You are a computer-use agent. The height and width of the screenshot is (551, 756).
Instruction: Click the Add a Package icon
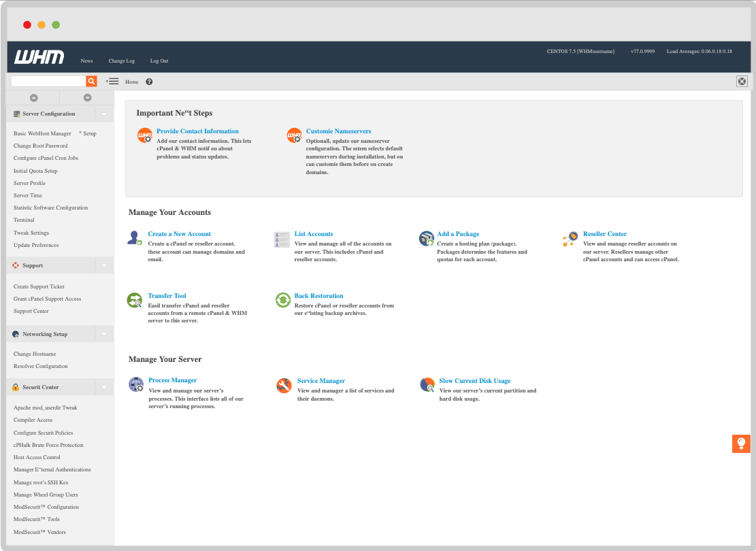coord(427,238)
